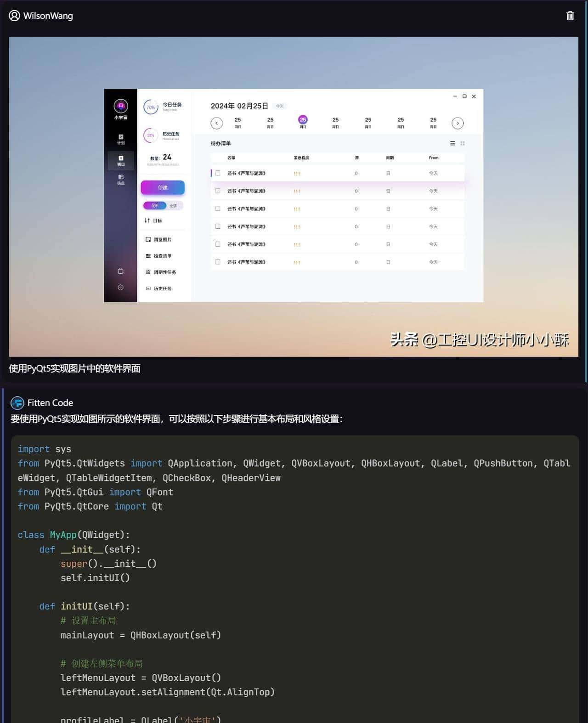Click the 今日任务 label
Viewport: 588px width, 723px height.
pyautogui.click(x=172, y=105)
